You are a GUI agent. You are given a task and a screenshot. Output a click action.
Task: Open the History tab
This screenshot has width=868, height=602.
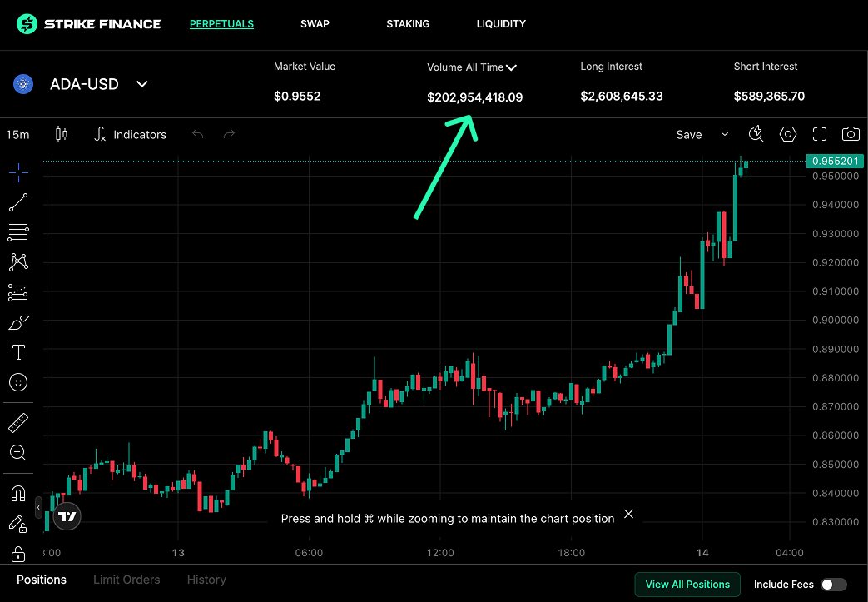tap(206, 580)
